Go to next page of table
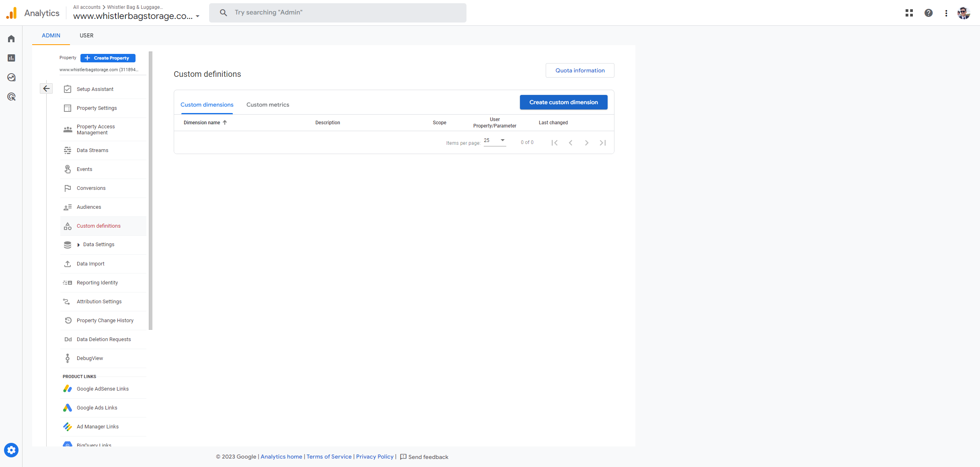The width and height of the screenshot is (980, 467). point(587,143)
